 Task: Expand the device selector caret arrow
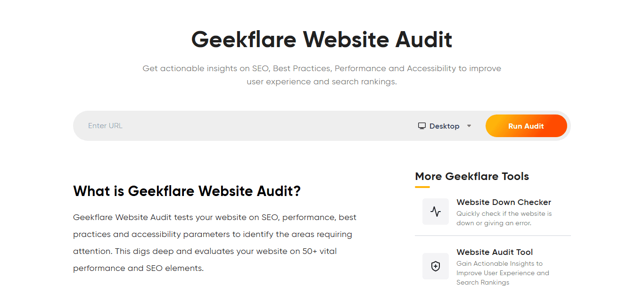pyautogui.click(x=469, y=126)
